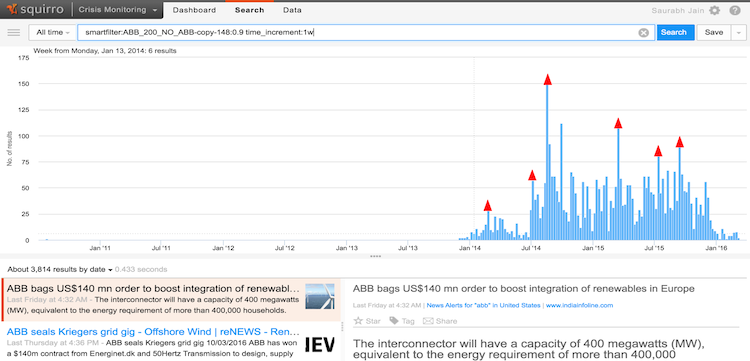
Task: Open help with the question mark icon
Action: coord(735,11)
